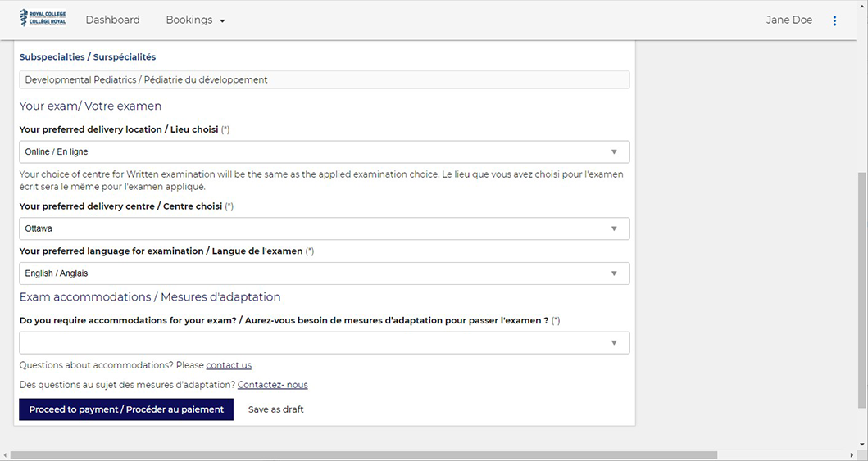Open the English / Anglais language dropdown
The image size is (868, 461).
[325, 273]
